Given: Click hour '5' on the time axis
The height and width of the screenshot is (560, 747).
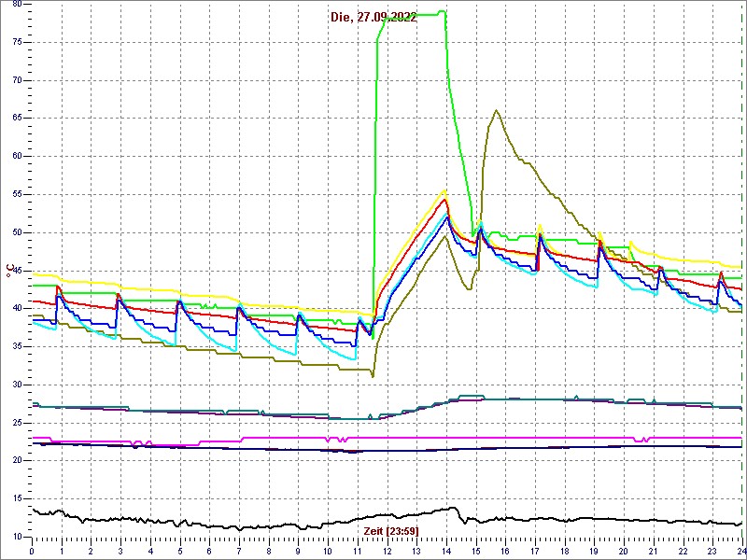Looking at the screenshot, I should (179, 552).
